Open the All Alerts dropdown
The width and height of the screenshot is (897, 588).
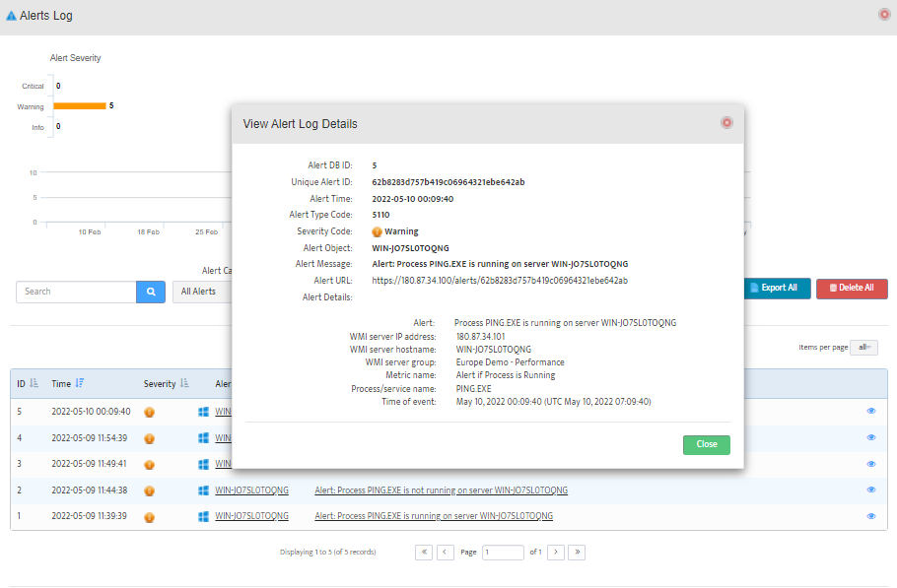(202, 292)
